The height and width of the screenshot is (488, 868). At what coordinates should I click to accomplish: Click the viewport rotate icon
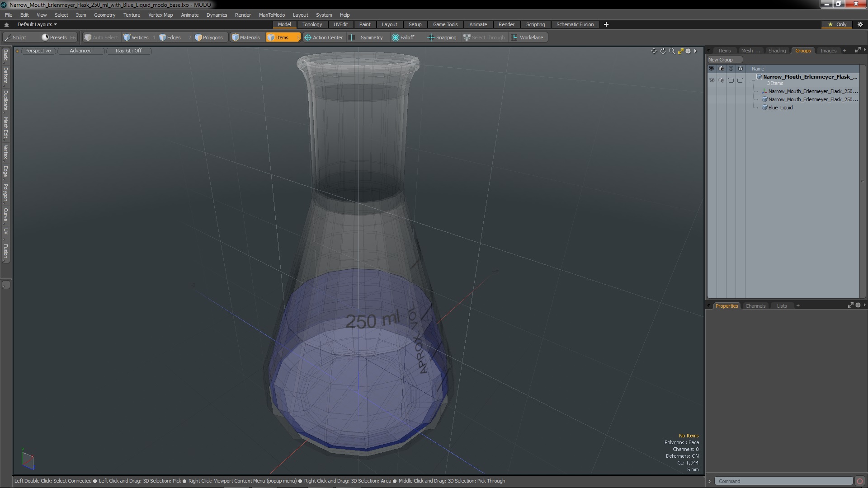click(x=663, y=51)
